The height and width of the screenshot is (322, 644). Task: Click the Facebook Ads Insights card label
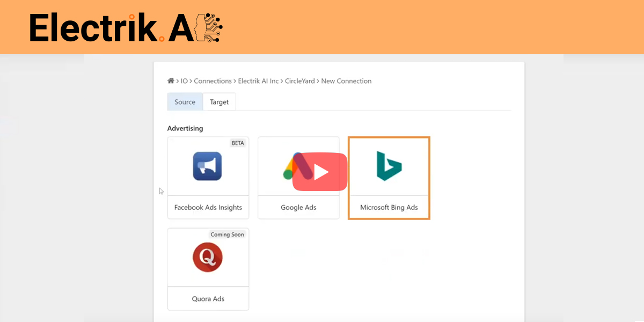click(208, 207)
